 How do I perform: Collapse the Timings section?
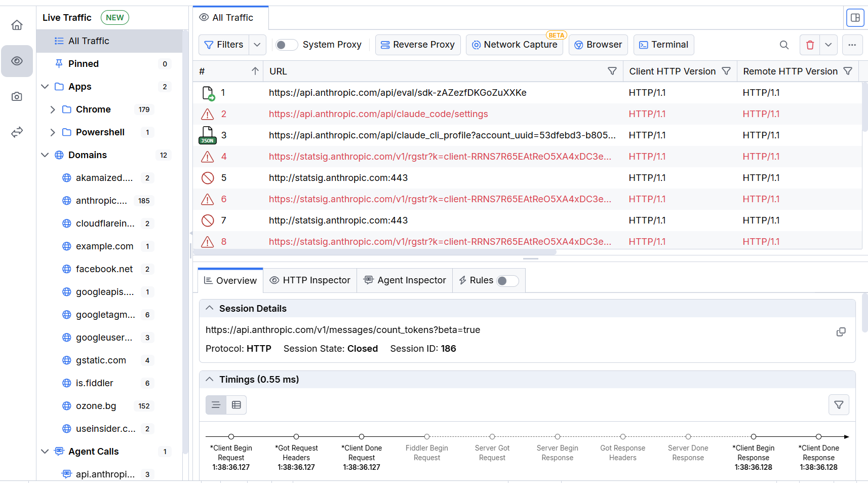coord(209,379)
